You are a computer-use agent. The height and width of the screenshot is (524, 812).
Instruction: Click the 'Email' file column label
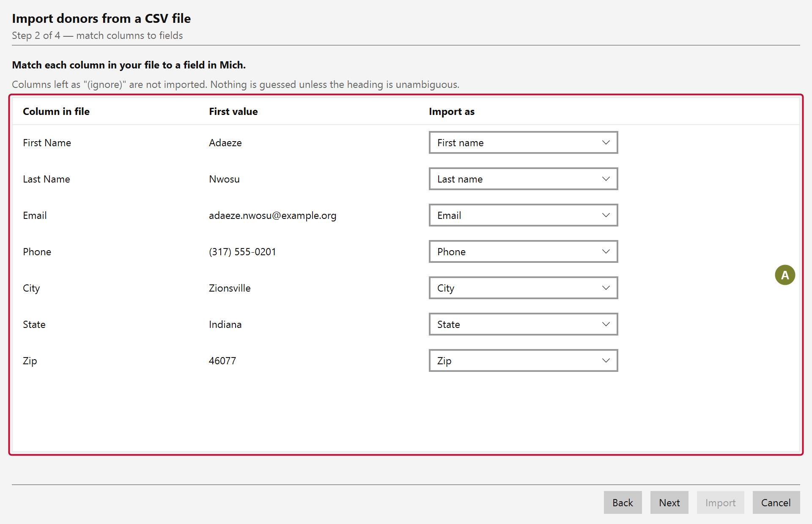pyautogui.click(x=35, y=216)
